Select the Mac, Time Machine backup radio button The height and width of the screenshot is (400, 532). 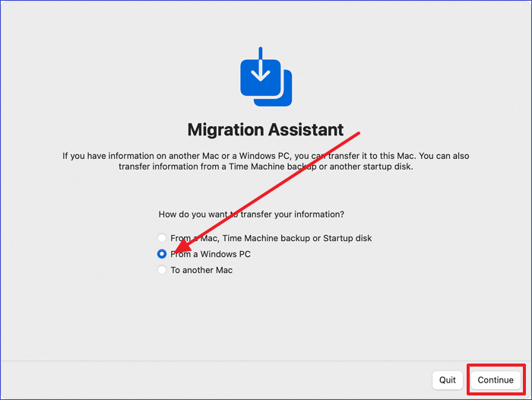(x=162, y=238)
